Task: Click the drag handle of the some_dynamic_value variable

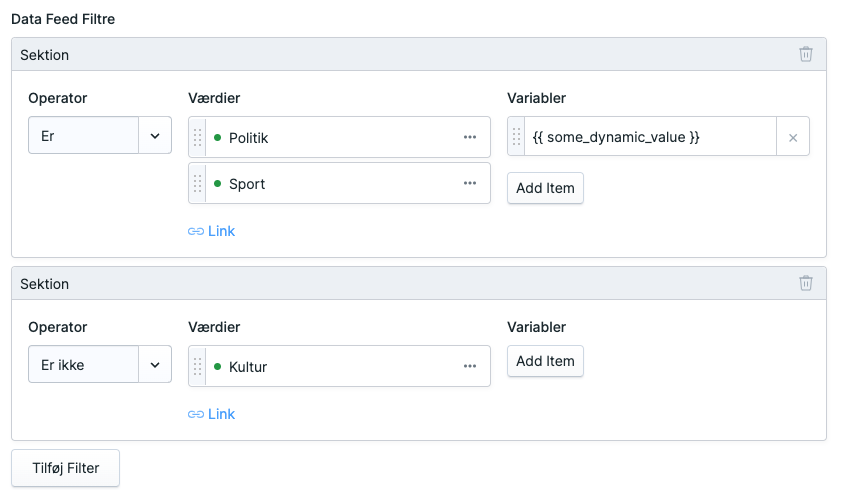Action: click(x=517, y=137)
